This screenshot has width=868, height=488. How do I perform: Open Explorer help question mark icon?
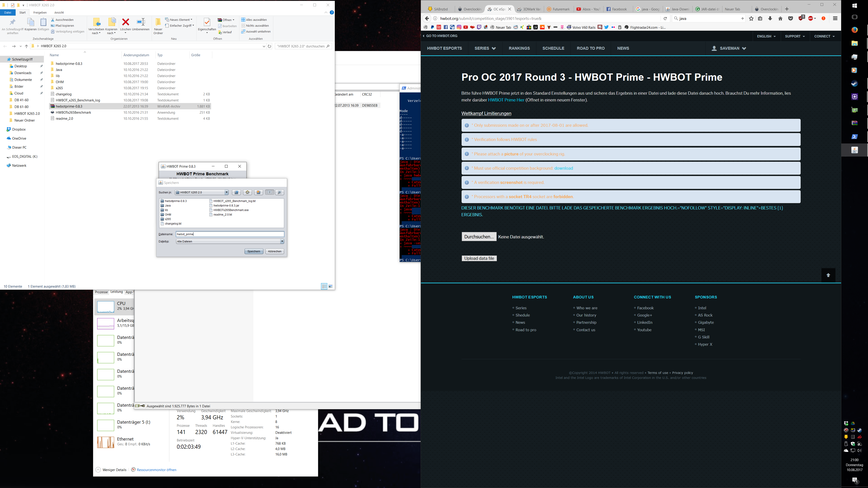point(332,12)
